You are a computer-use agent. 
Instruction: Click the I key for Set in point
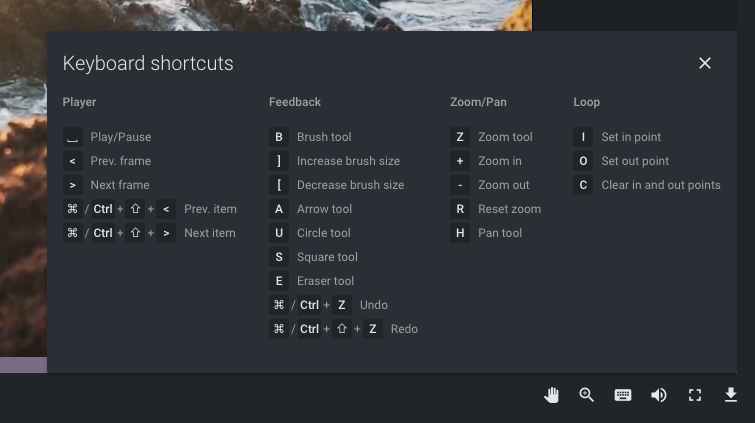(x=583, y=137)
